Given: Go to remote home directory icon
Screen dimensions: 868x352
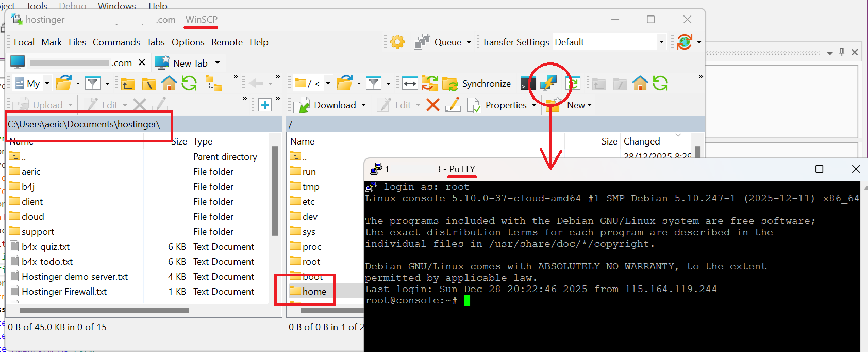Looking at the screenshot, I should (640, 83).
